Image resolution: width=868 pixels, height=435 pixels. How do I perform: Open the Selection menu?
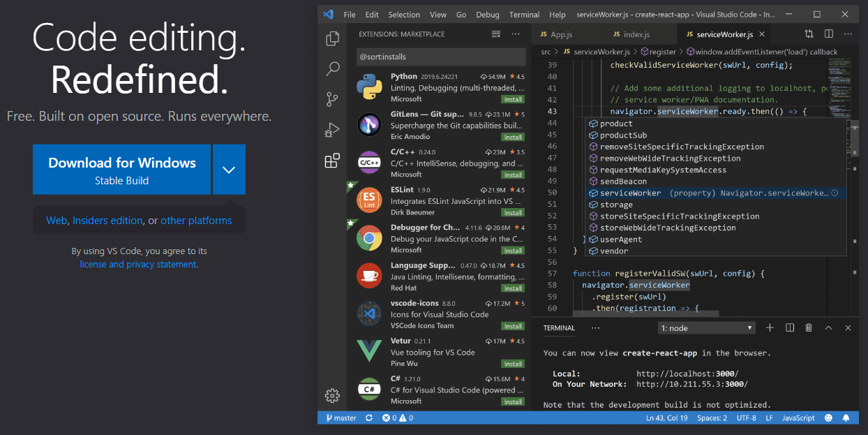click(x=404, y=15)
